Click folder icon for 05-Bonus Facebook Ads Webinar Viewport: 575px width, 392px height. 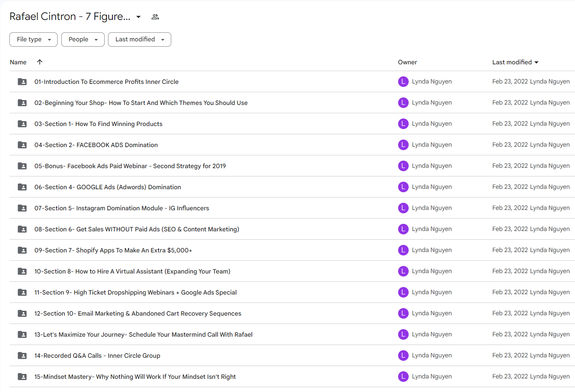22,166
